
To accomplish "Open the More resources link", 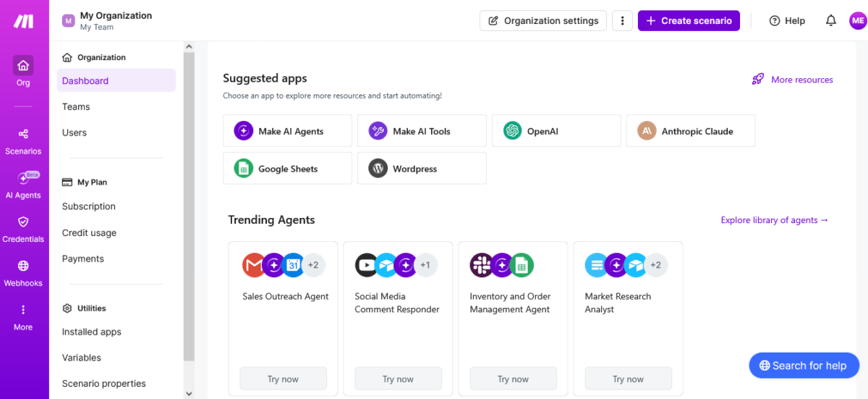I will pos(801,80).
